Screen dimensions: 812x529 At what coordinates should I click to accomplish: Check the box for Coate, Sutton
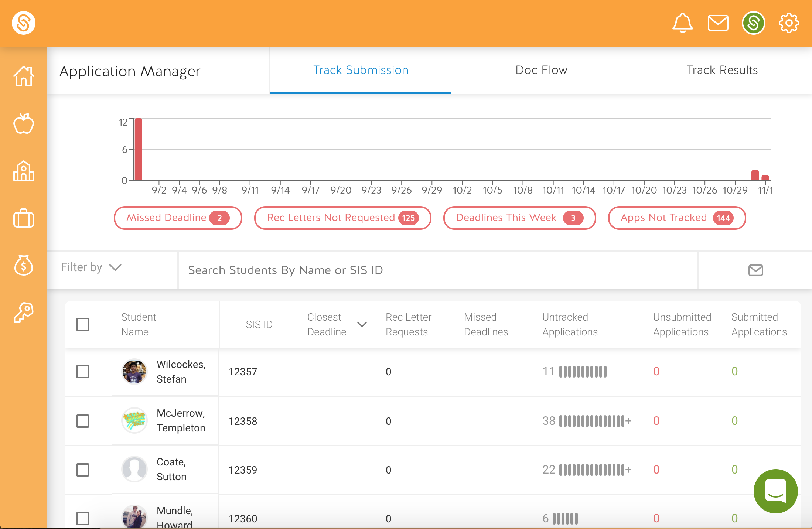click(x=83, y=470)
